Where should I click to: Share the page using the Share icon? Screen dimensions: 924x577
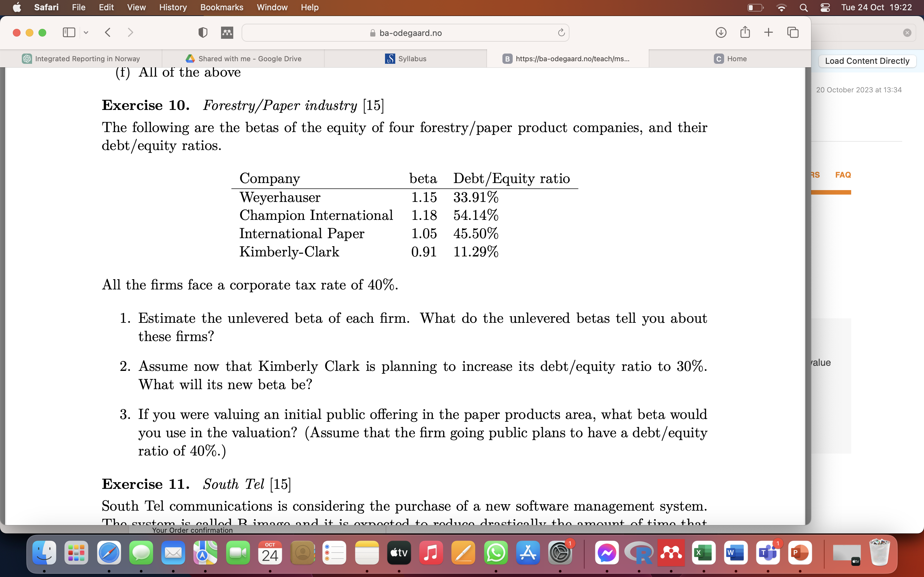[745, 32]
